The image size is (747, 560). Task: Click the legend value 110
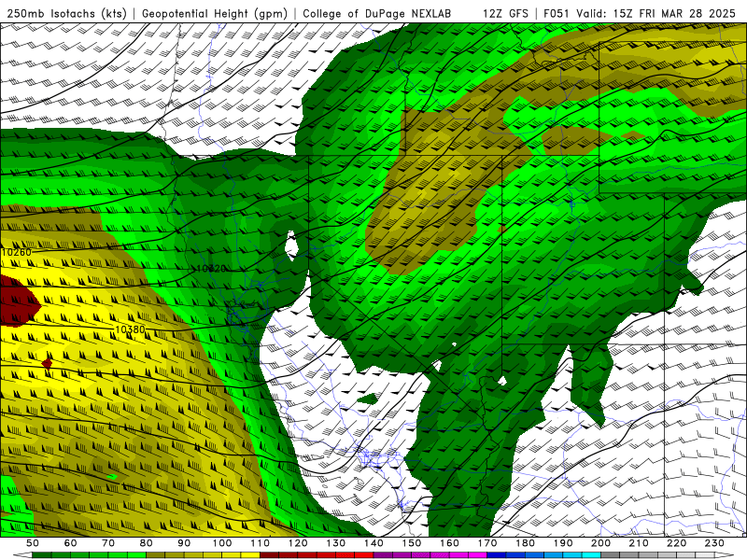coord(260,543)
